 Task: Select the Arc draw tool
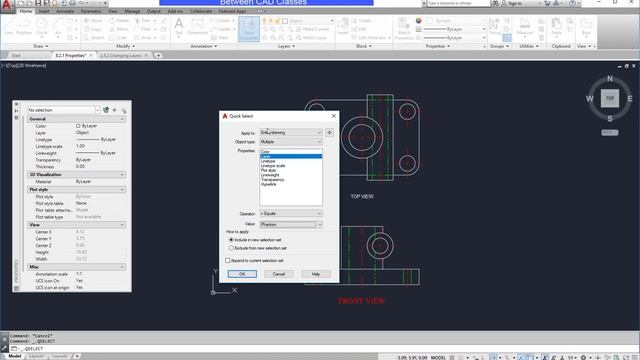pyautogui.click(x=58, y=27)
